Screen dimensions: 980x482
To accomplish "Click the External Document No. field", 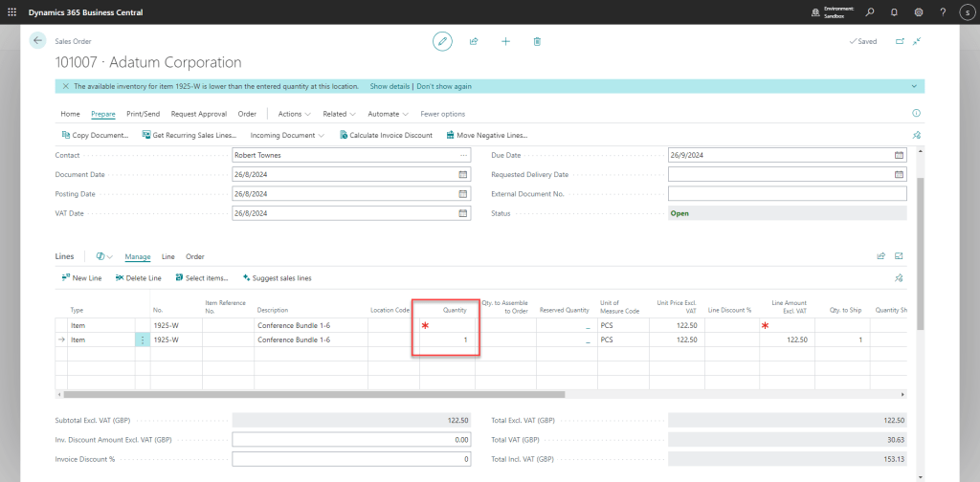I will tap(787, 194).
